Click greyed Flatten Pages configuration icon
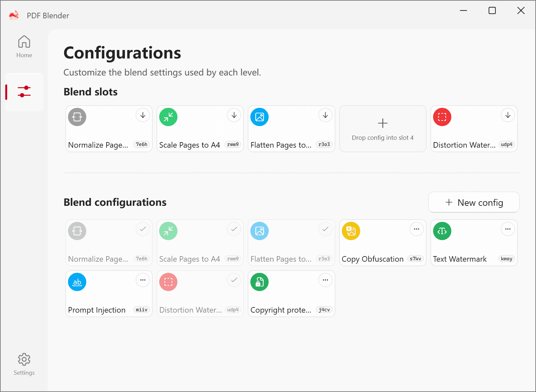 click(x=260, y=231)
